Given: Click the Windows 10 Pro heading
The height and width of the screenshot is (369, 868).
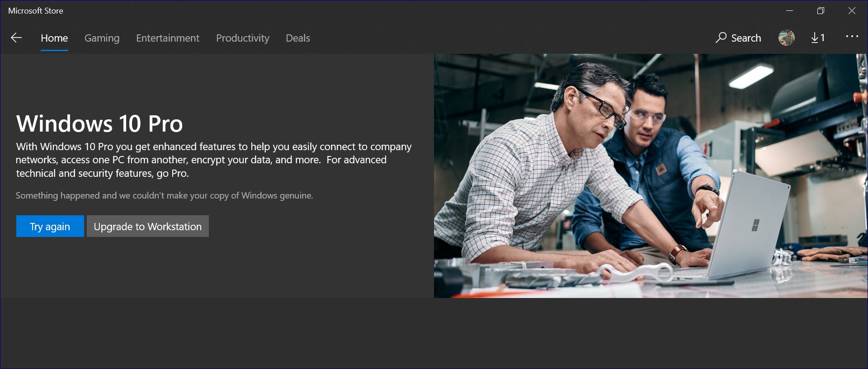Looking at the screenshot, I should (x=99, y=123).
